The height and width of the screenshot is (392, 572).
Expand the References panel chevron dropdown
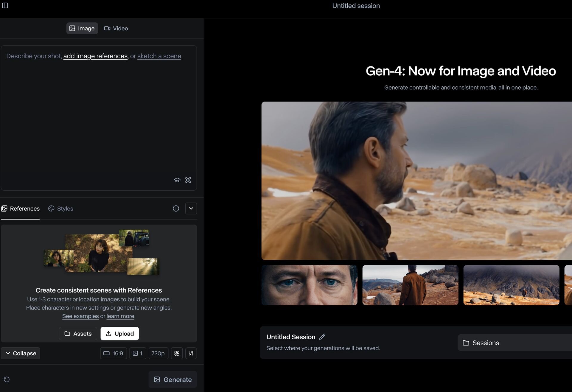(x=191, y=209)
